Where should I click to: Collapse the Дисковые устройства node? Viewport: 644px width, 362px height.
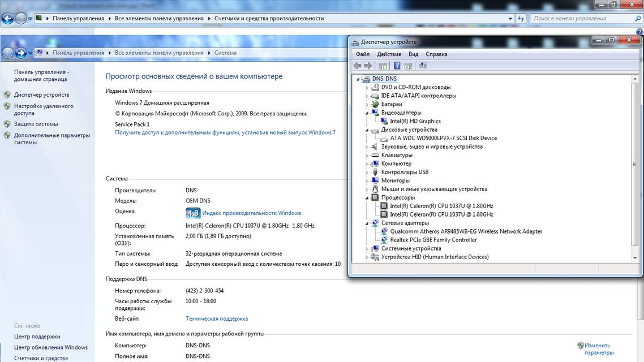pos(367,130)
